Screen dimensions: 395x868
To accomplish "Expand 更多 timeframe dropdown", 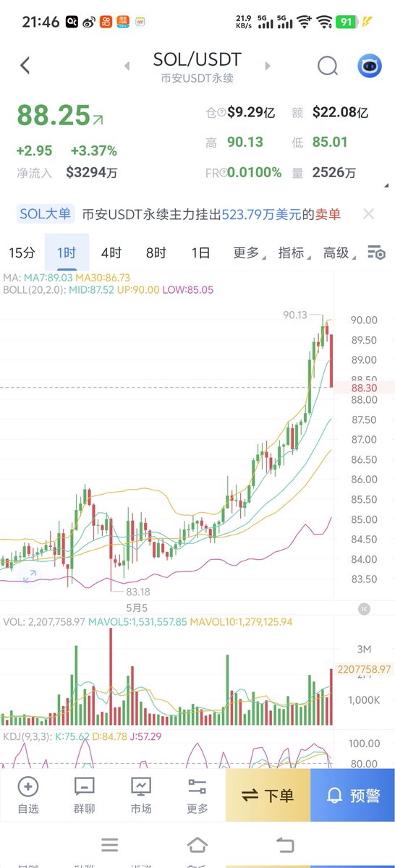I will click(x=249, y=252).
